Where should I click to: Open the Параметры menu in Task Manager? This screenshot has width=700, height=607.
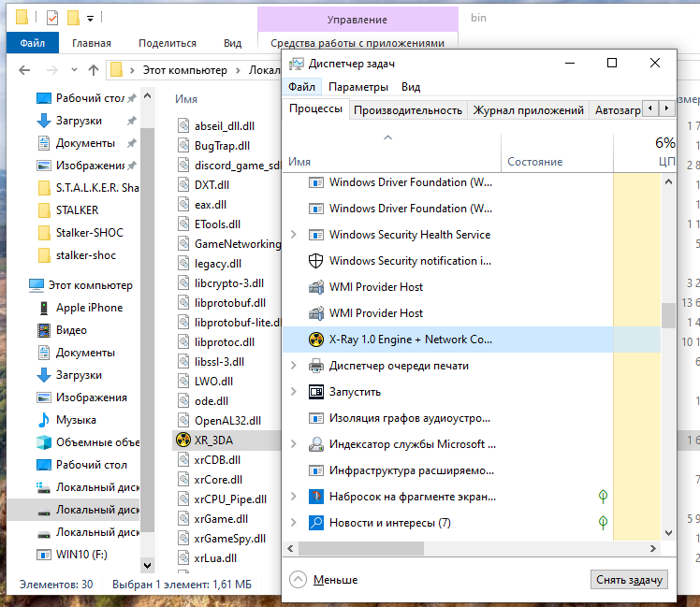click(357, 87)
